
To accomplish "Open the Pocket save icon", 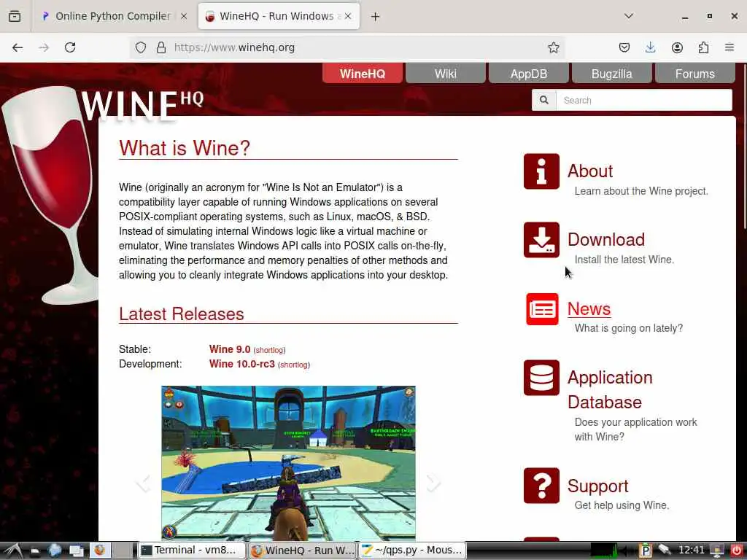I will [x=624, y=47].
